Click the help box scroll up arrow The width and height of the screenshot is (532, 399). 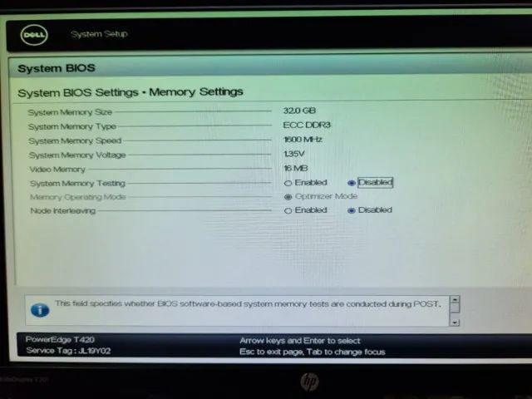tap(454, 300)
